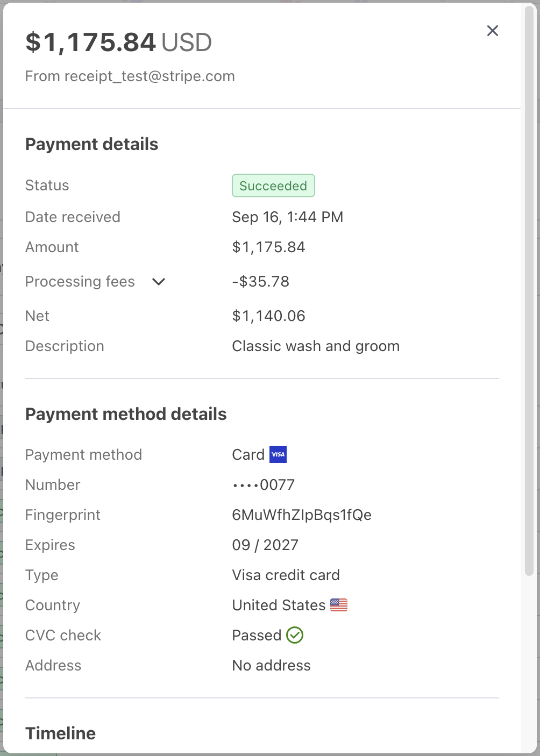Screen dimensions: 540x756
Task: Click the Payment method details heading
Action: 126,414
